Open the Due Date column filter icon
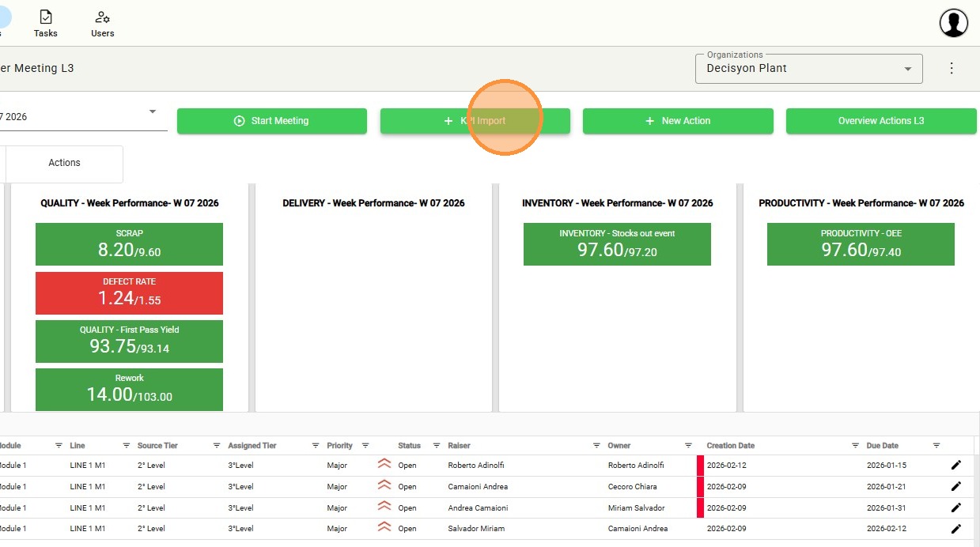This screenshot has width=980, height=547. [936, 446]
